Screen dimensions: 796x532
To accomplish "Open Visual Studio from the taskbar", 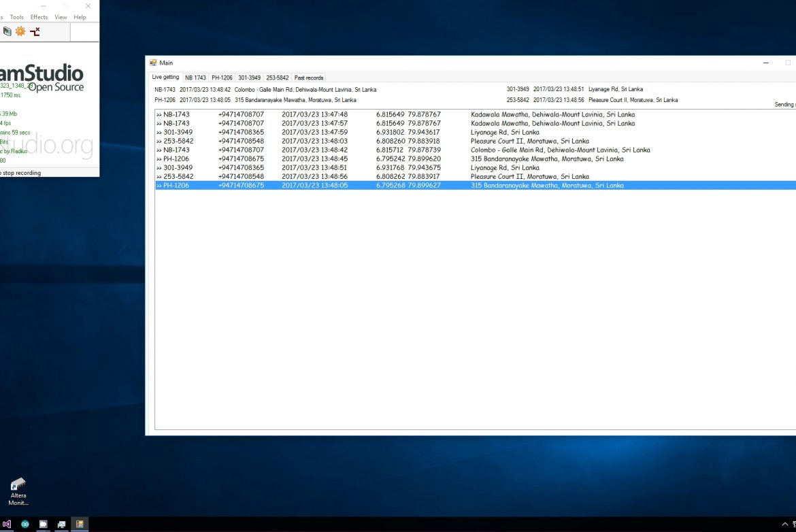I will [7, 525].
